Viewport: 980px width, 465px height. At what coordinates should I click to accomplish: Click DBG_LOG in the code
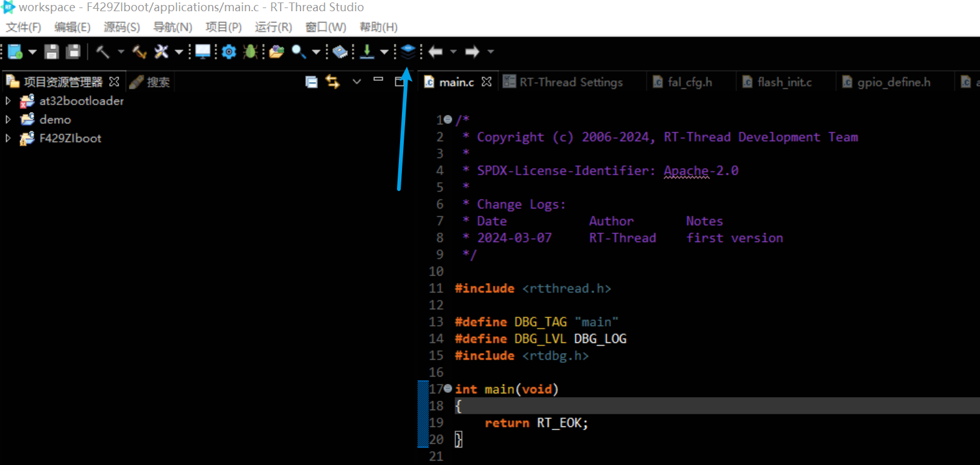(600, 339)
